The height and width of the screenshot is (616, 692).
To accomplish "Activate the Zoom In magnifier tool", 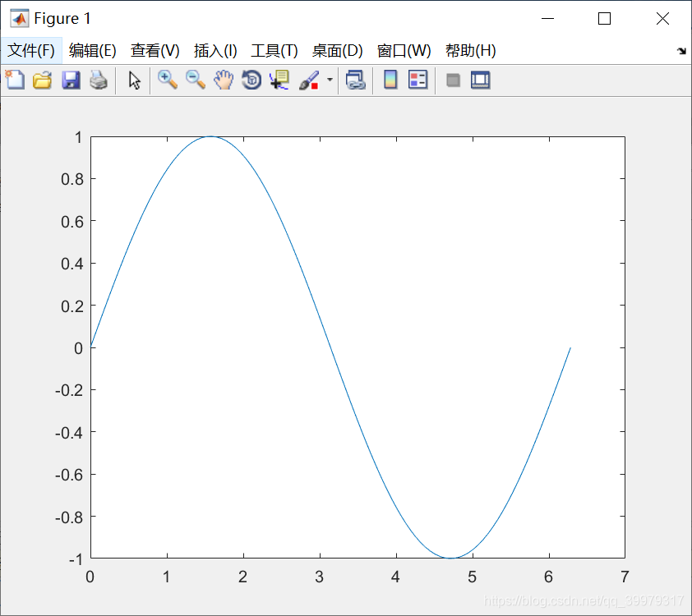I will (x=168, y=80).
